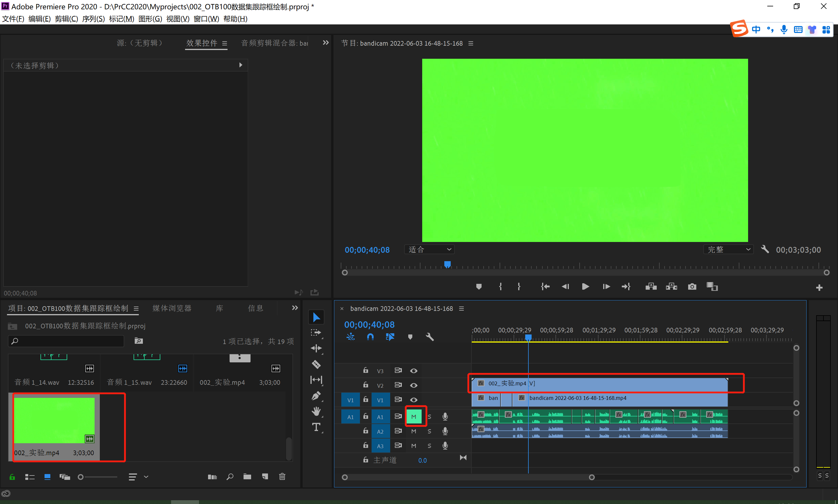838x504 pixels.
Task: Click the Lift button in Program monitor
Action: click(x=651, y=287)
